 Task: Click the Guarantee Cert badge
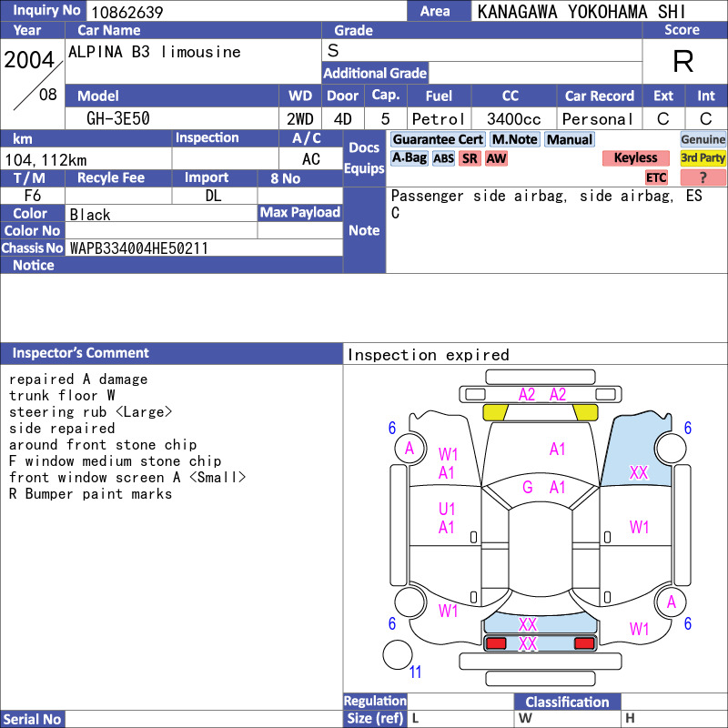[438, 139]
